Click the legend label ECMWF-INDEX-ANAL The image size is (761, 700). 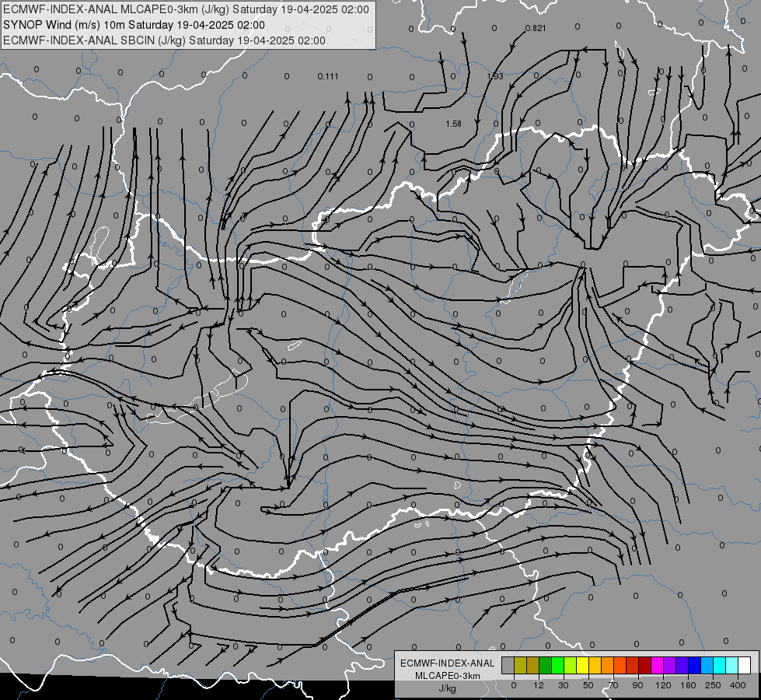pos(447,663)
